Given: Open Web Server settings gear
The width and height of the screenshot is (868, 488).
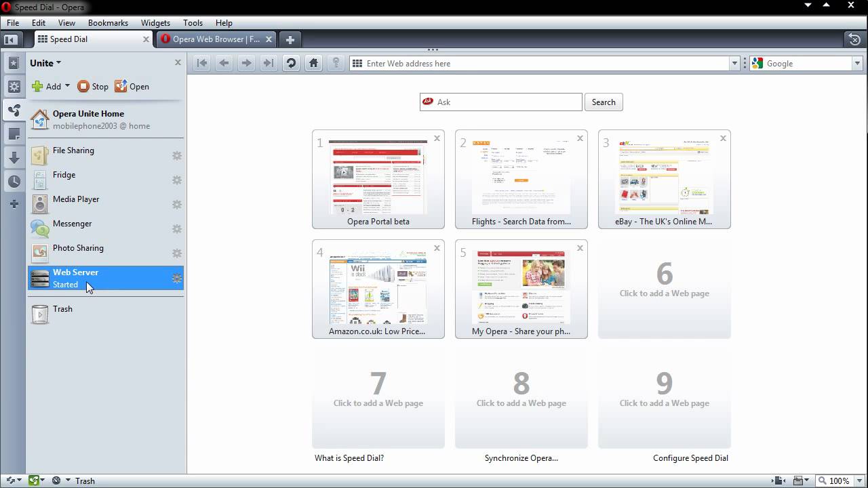Looking at the screenshot, I should [177, 279].
